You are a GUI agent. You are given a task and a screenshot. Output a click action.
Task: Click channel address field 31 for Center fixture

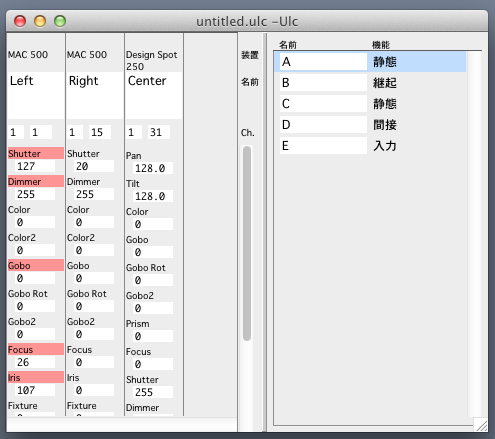coord(159,132)
